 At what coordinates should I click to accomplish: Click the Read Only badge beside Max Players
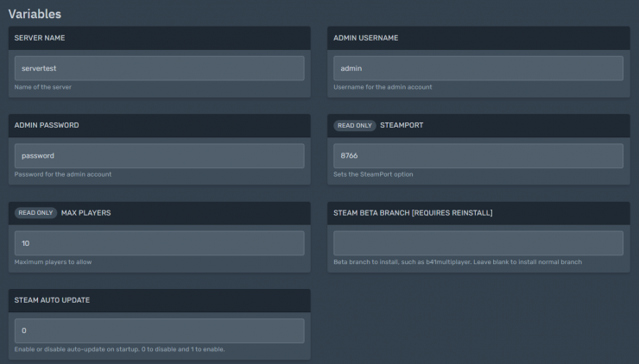pos(35,213)
